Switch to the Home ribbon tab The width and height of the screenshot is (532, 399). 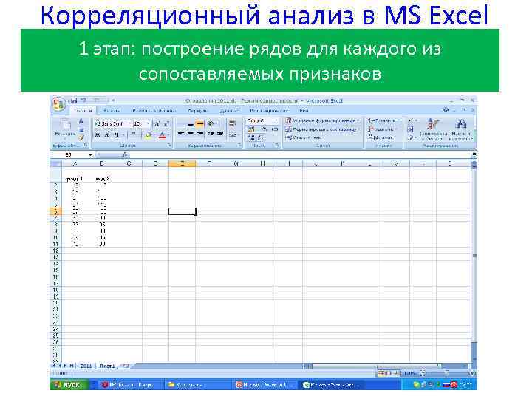click(x=83, y=111)
